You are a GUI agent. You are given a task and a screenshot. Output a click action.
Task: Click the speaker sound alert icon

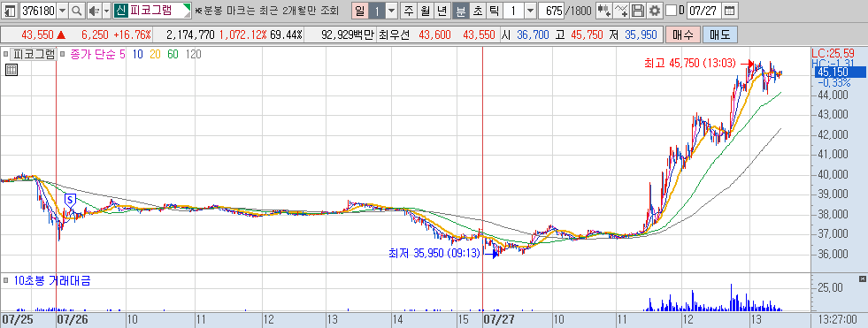[94, 11]
